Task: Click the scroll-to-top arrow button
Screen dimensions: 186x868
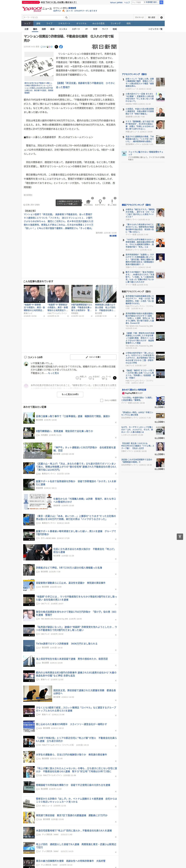Action: coord(180,537)
